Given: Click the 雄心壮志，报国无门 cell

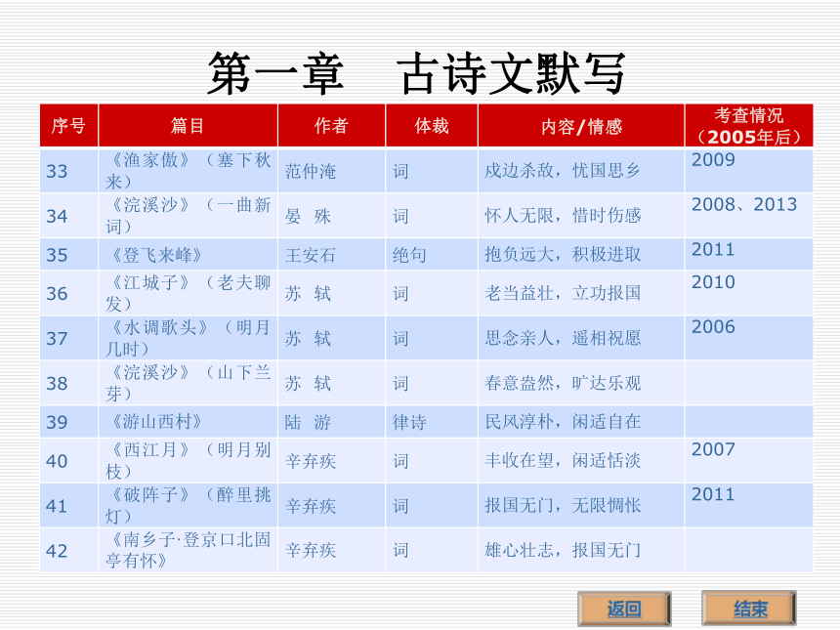Looking at the screenshot, I should [581, 550].
